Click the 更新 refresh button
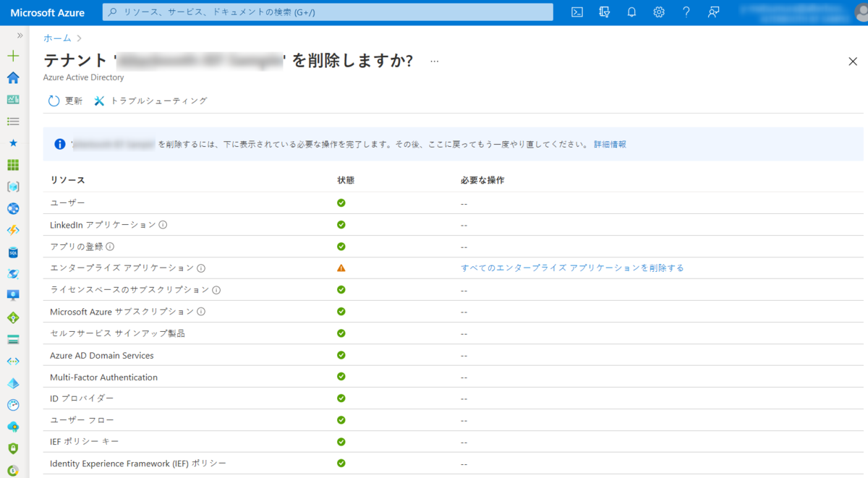 pos(65,101)
